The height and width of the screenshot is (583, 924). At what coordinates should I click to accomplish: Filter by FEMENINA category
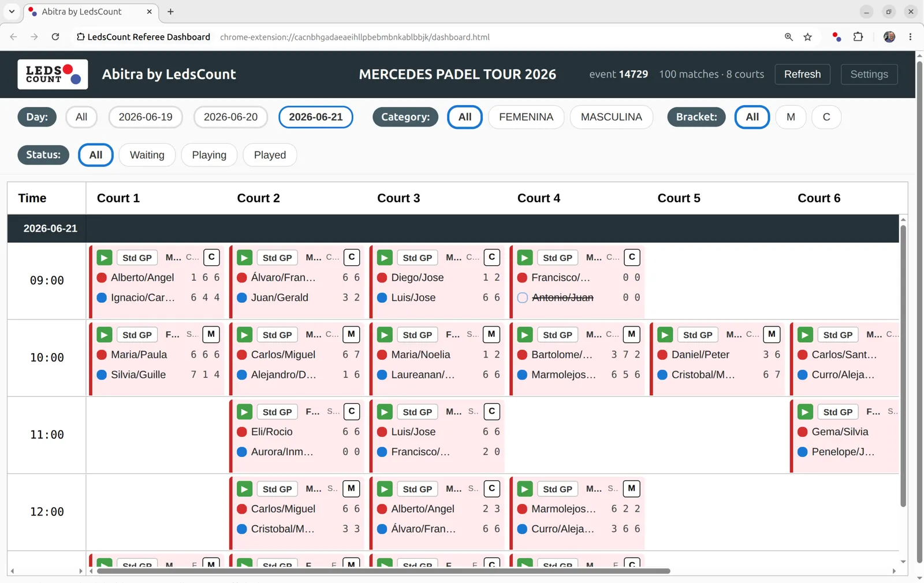coord(526,117)
